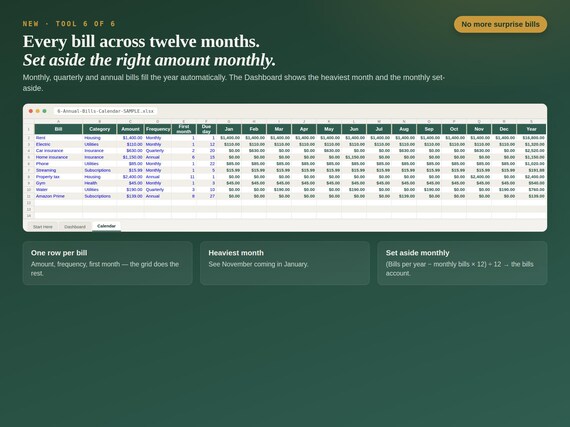The image size is (570, 427).
Task: Select the Bill column header
Action: 58,129
